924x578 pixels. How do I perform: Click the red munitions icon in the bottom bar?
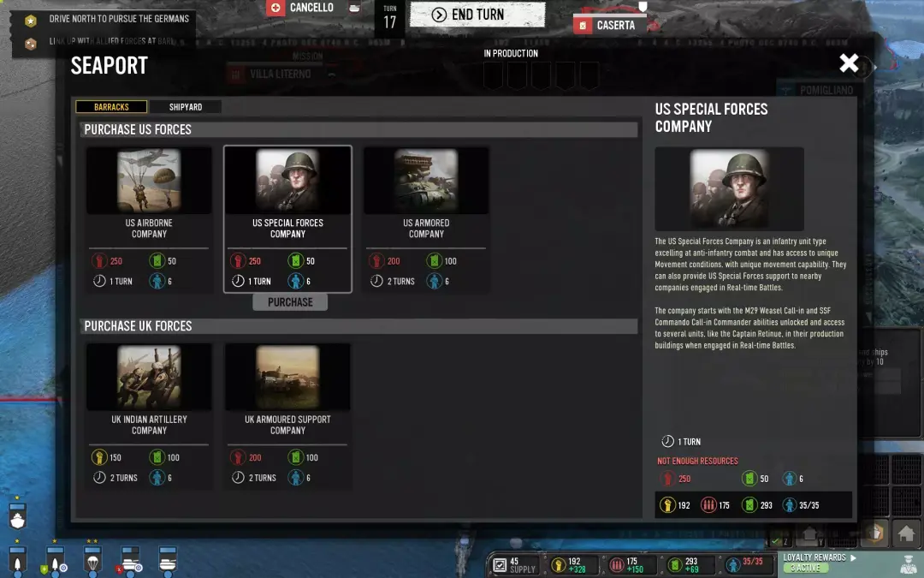(616, 566)
